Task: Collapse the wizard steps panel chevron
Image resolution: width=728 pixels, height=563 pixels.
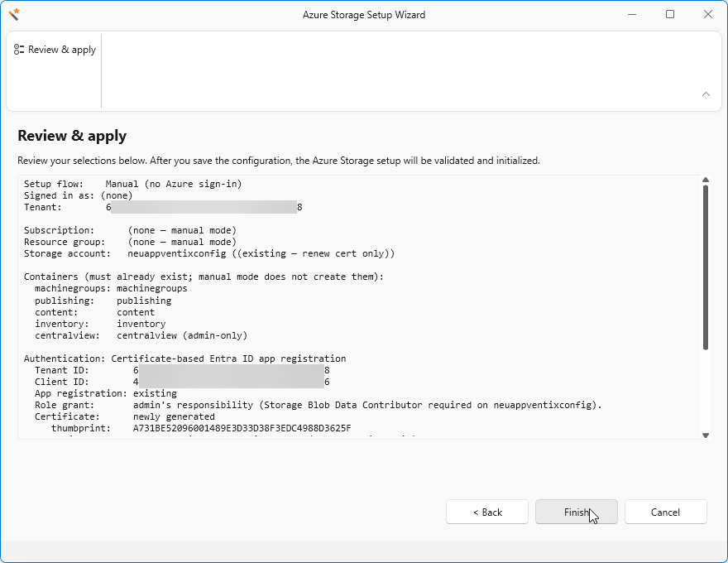Action: 706,94
